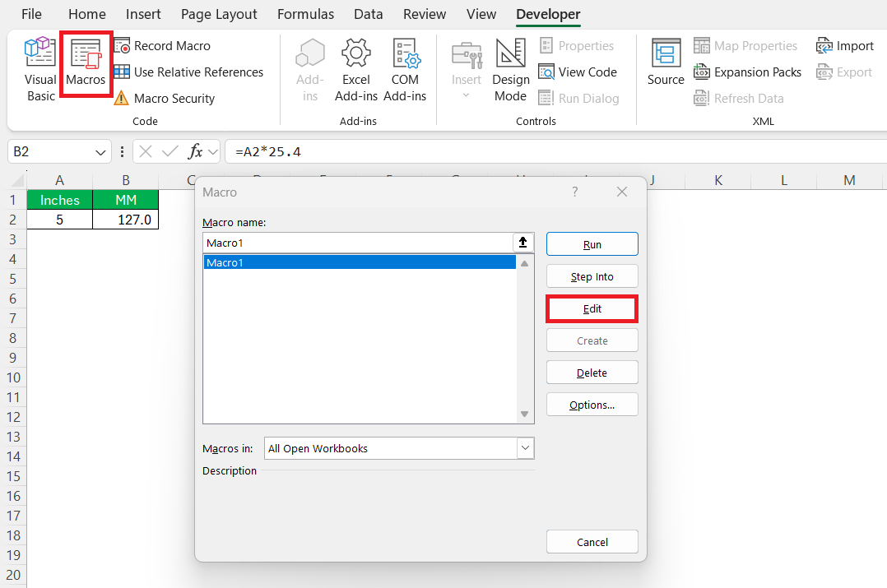Screen dimensions: 887x588
Task: Click the greyed-out Add-ins button
Action: [x=310, y=70]
